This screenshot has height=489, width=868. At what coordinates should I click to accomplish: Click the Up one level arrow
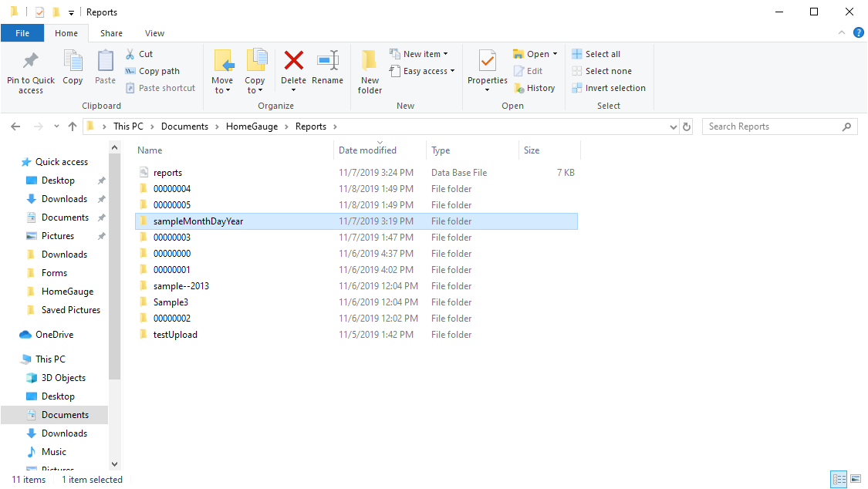click(x=73, y=126)
